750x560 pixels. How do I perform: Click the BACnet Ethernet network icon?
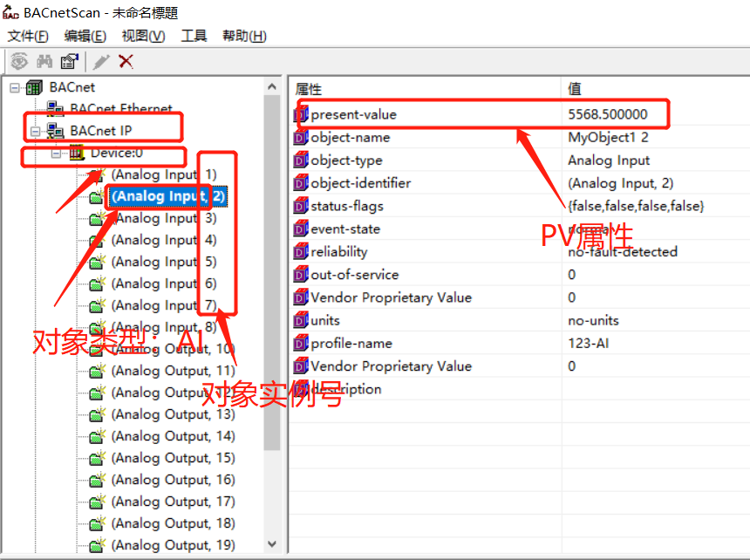55,109
